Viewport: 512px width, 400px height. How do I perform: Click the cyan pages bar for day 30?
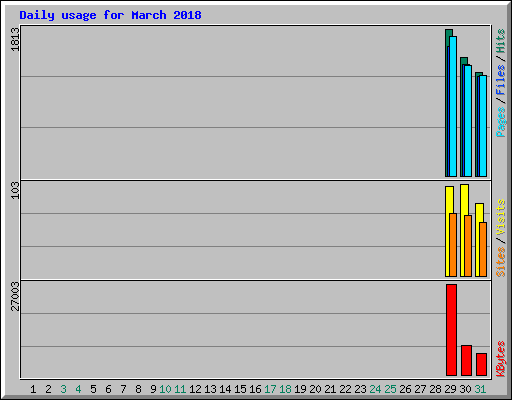click(468, 121)
